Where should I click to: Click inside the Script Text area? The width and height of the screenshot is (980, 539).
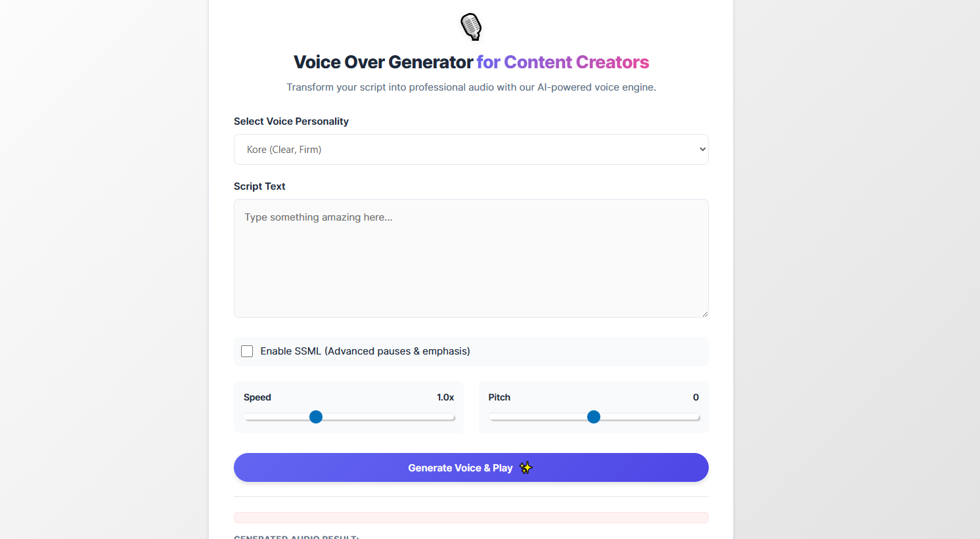point(470,258)
